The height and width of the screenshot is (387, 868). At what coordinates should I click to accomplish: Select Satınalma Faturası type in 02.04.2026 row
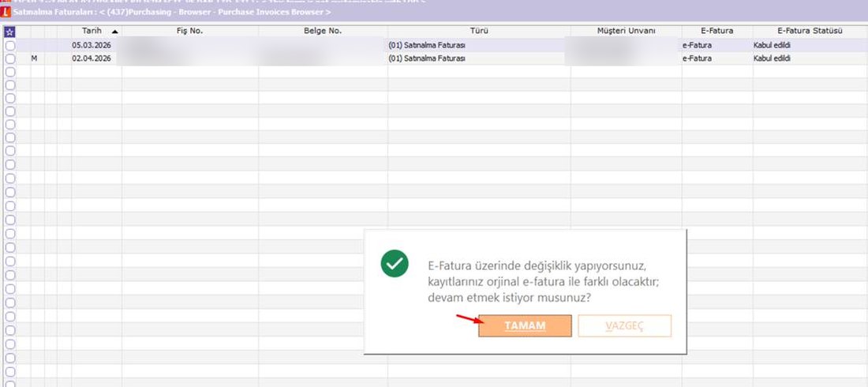point(427,58)
